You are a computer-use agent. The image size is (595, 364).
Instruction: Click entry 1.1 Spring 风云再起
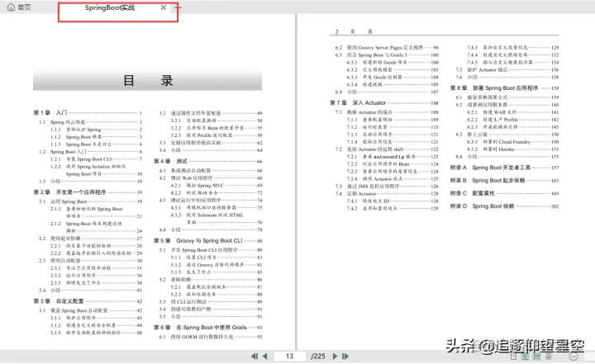click(x=90, y=122)
